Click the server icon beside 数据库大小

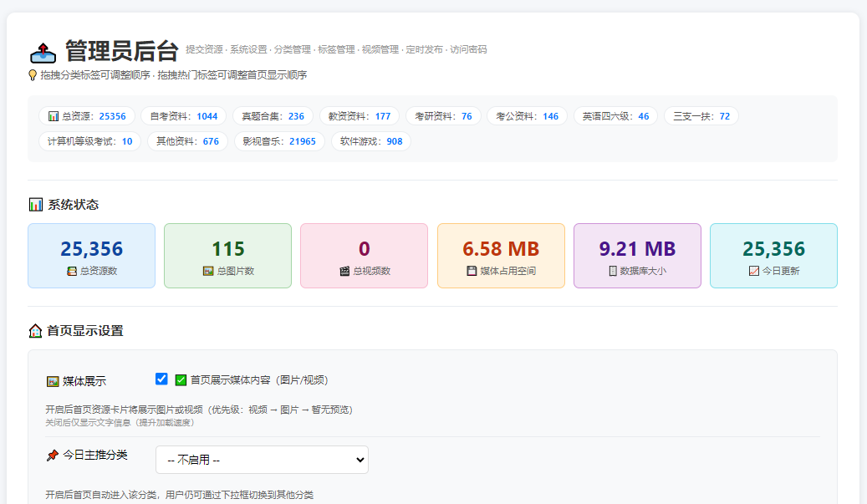click(x=613, y=271)
